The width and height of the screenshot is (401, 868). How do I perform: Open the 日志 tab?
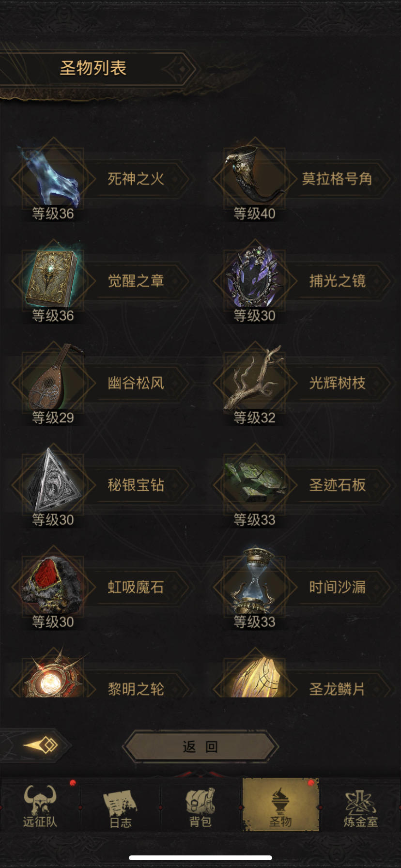[x=120, y=806]
